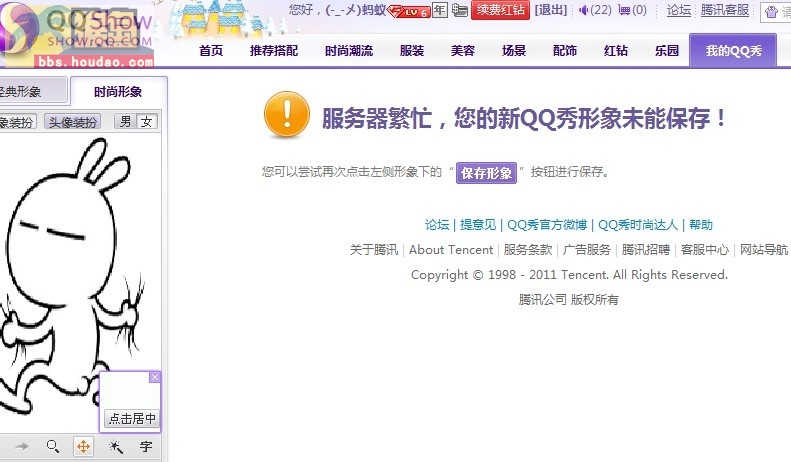Open the 提意见 link
Viewport: 791px width, 462px height.
[478, 224]
